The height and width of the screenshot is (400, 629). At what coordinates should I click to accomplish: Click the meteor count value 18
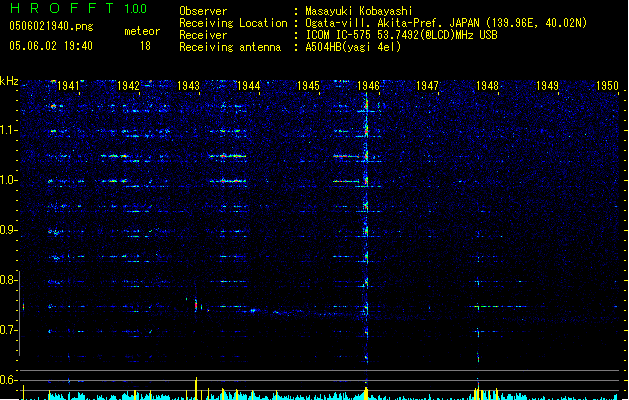click(x=145, y=46)
